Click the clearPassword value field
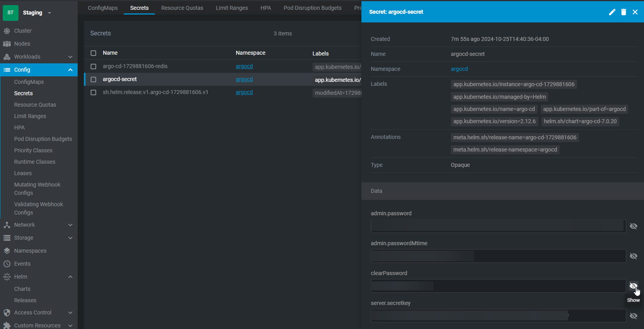 (498, 286)
